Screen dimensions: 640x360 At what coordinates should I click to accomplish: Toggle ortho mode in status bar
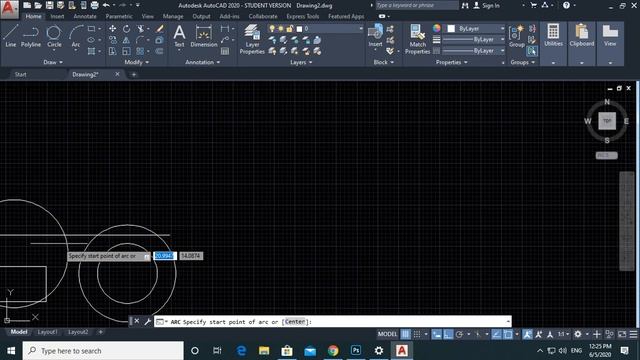(448, 334)
